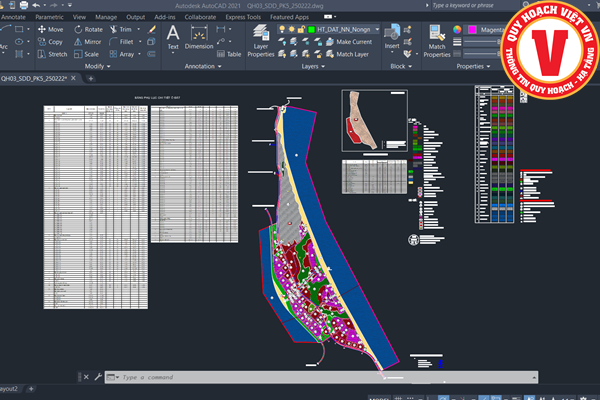
Task: Choose the Stretch tool
Action: click(49, 54)
